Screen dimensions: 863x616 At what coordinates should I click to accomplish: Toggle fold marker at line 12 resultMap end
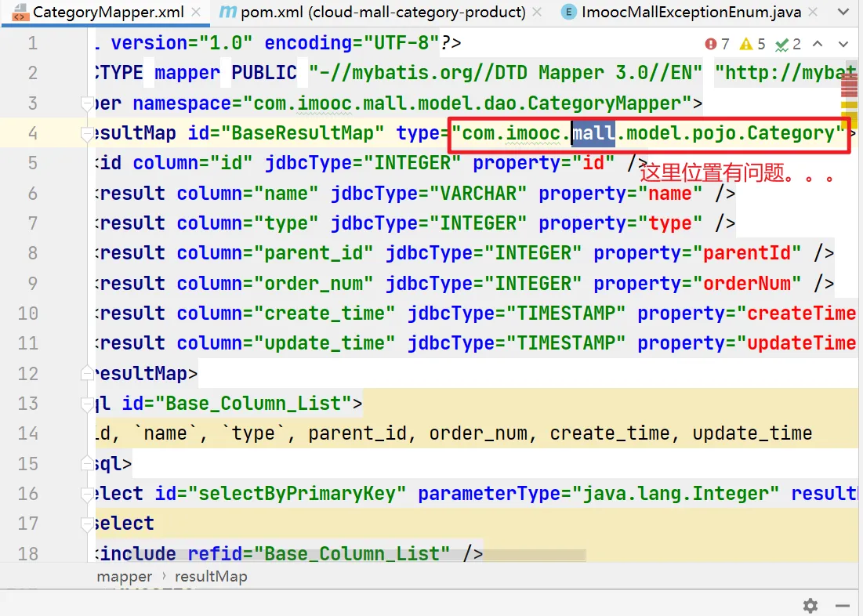[87, 374]
